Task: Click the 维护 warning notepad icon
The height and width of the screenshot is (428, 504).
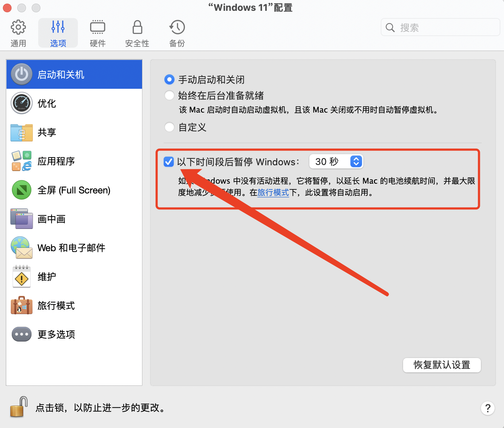Action: pyautogui.click(x=22, y=276)
